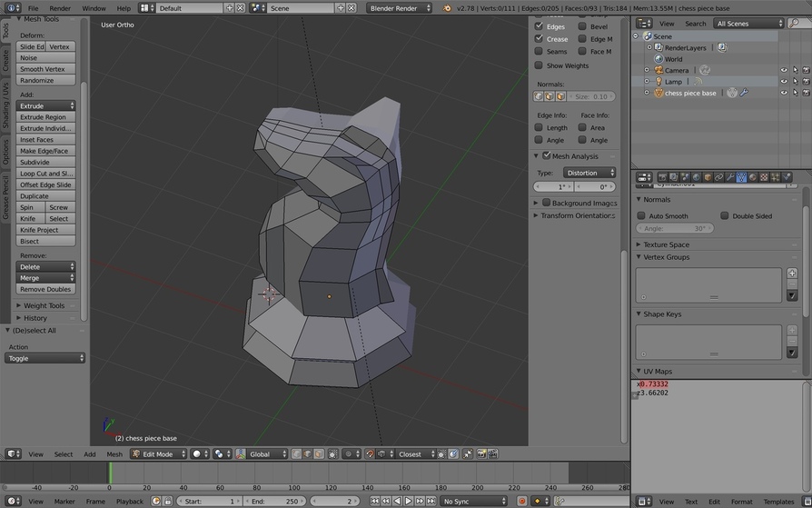
Task: Disable the Mesh Analysis checkbox
Action: click(547, 155)
